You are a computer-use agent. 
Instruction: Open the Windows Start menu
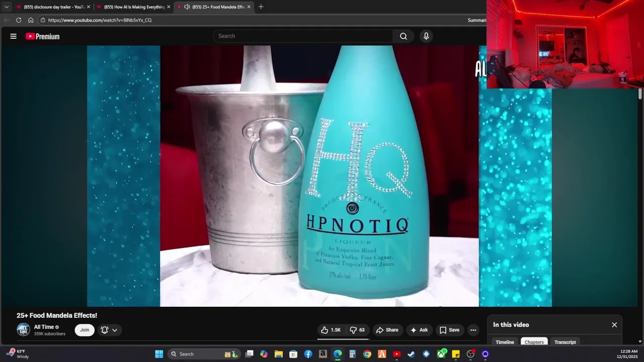[x=159, y=354]
